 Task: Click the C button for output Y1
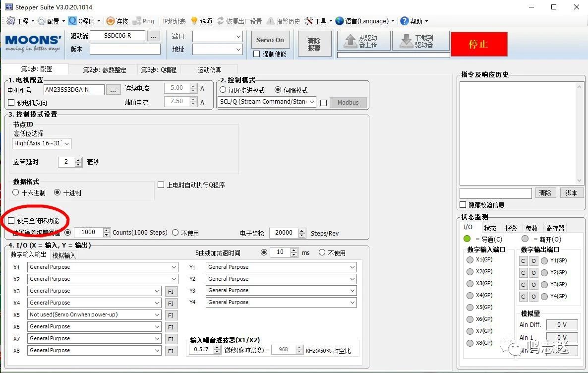coord(523,261)
